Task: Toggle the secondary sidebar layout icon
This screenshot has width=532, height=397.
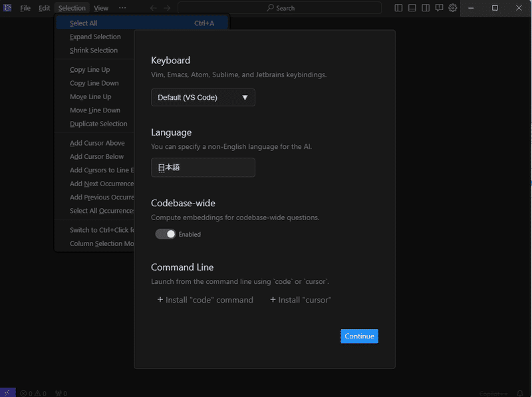Action: (426, 8)
